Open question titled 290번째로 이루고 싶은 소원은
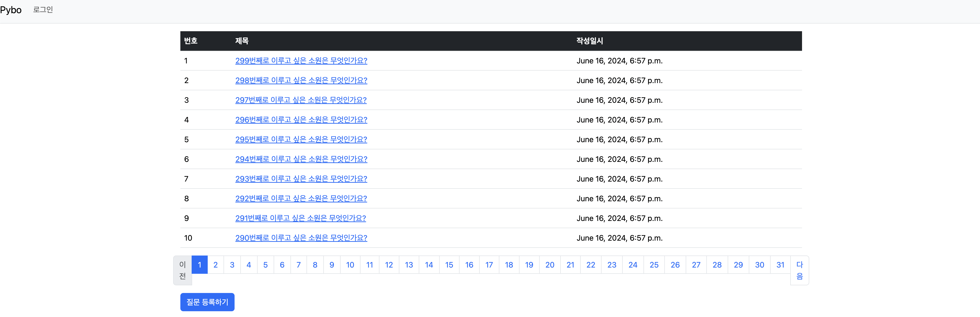Screen dimensions: 980x317 (x=301, y=238)
